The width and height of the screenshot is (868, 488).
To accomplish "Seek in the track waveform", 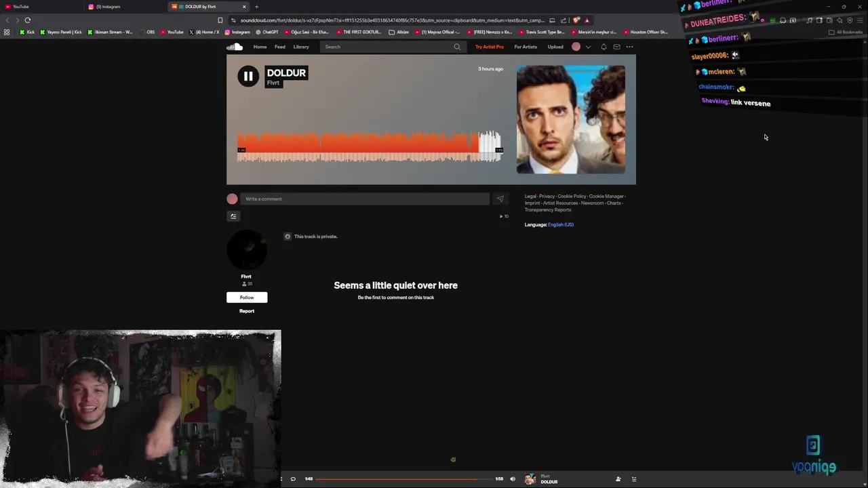I will point(370,146).
